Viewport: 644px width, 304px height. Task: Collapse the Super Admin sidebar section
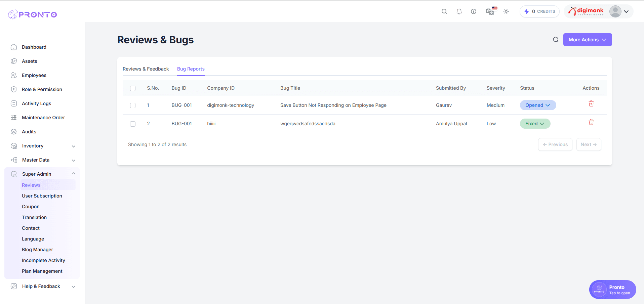pos(74,174)
